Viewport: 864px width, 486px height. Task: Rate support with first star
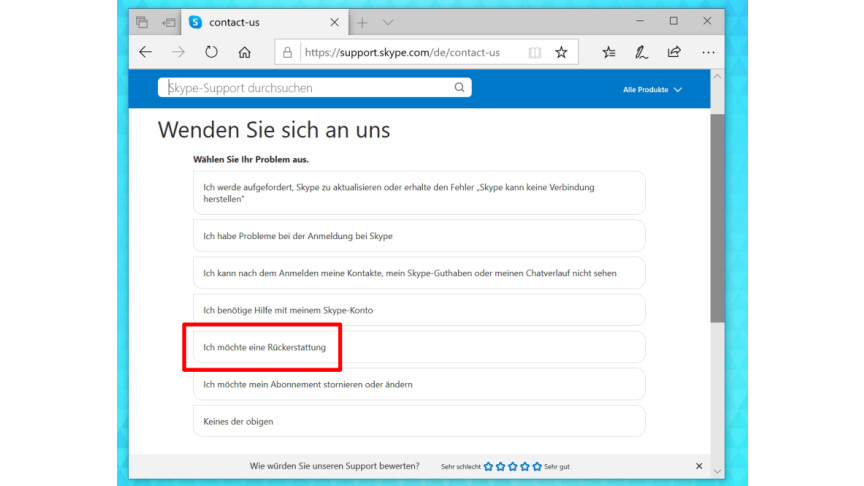click(x=488, y=466)
